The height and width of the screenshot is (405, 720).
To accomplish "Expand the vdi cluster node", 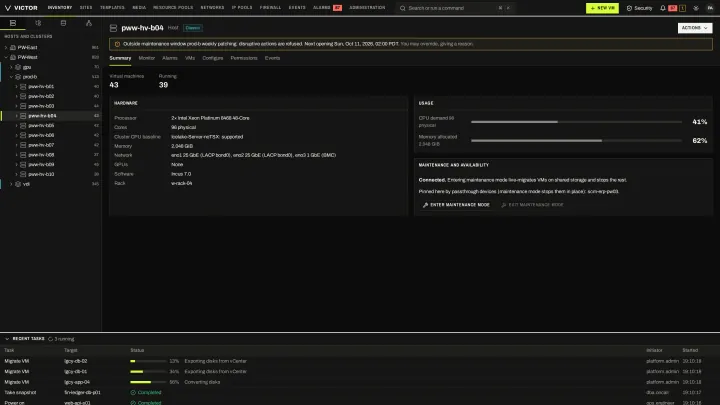I will coord(11,184).
